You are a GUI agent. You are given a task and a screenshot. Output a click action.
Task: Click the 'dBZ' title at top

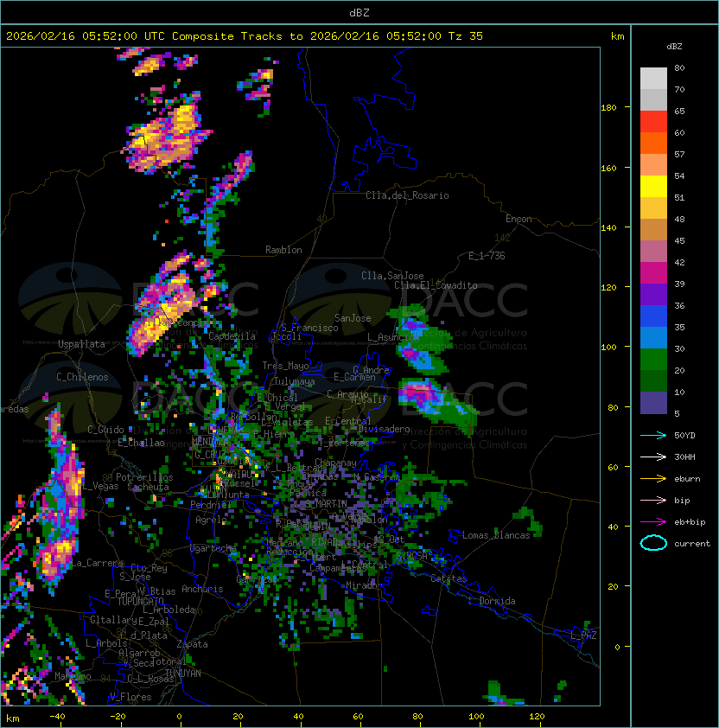[x=359, y=13]
